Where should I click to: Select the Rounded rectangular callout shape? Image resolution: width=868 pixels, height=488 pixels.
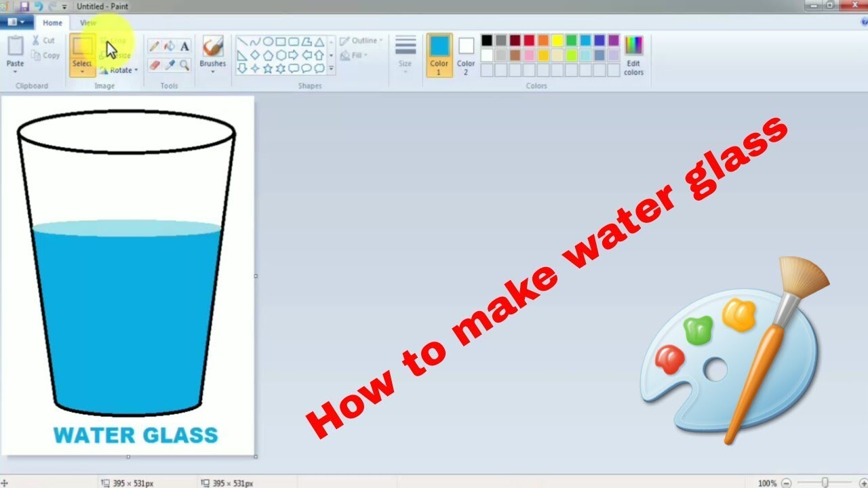[x=294, y=68]
